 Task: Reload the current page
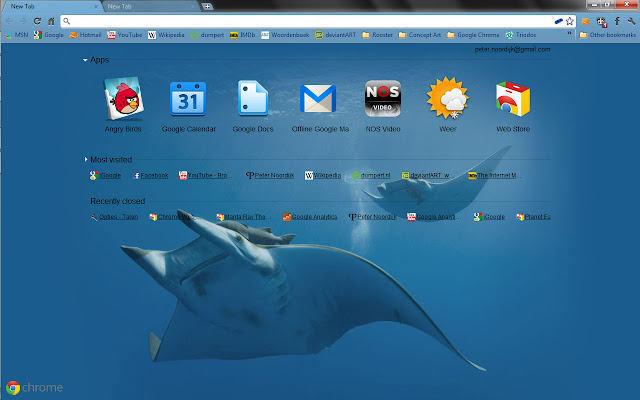coord(37,21)
